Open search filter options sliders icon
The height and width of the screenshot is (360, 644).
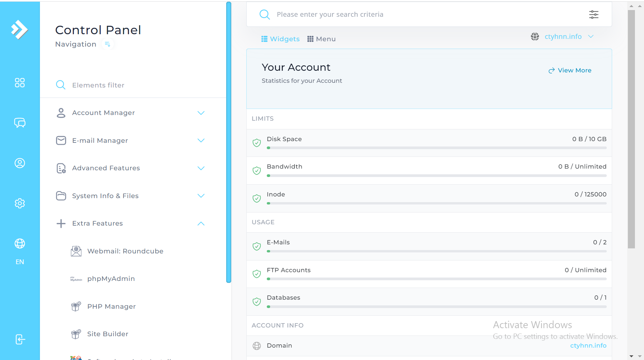point(594,14)
